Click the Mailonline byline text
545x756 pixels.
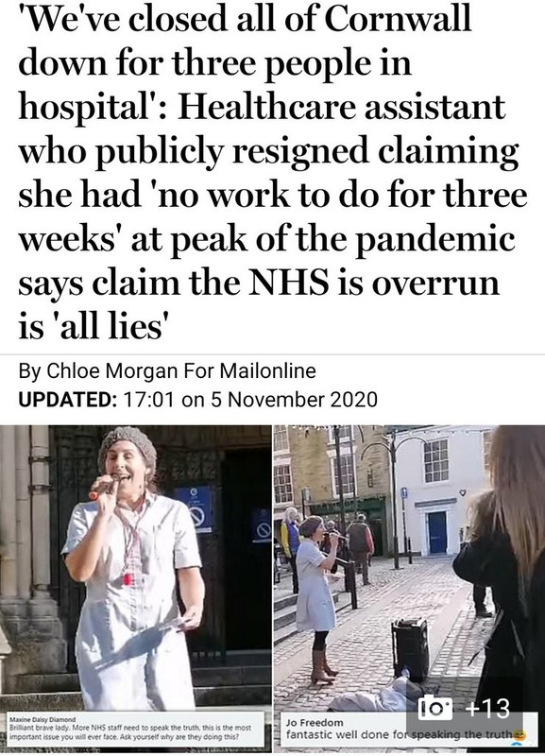267,370
